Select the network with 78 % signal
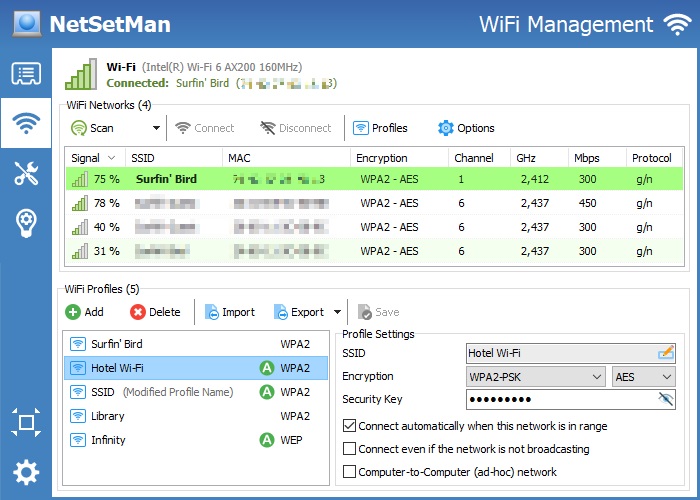 [375, 203]
